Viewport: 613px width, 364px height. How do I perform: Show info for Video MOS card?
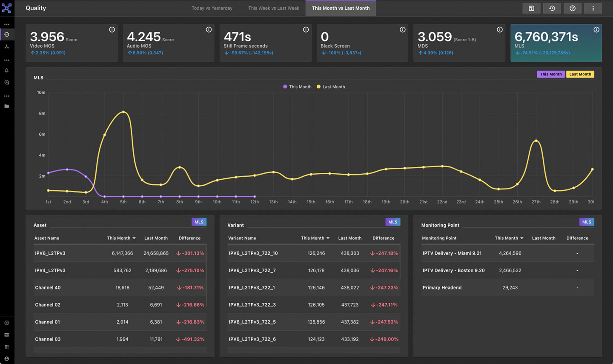point(112,30)
